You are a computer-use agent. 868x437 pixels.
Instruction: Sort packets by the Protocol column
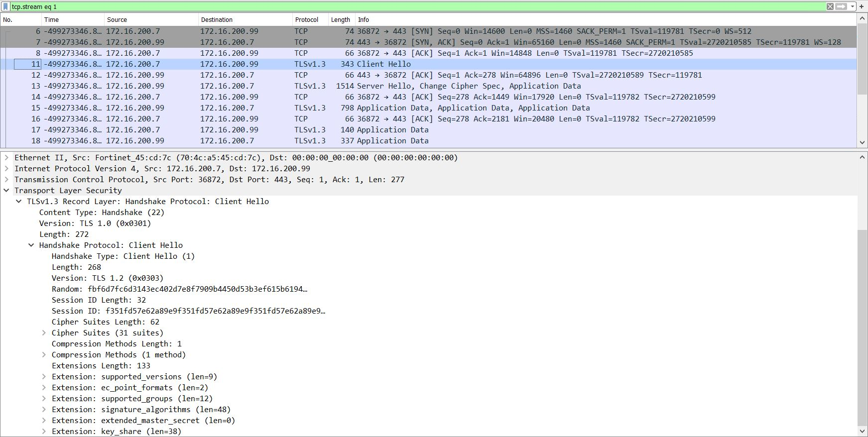310,20
